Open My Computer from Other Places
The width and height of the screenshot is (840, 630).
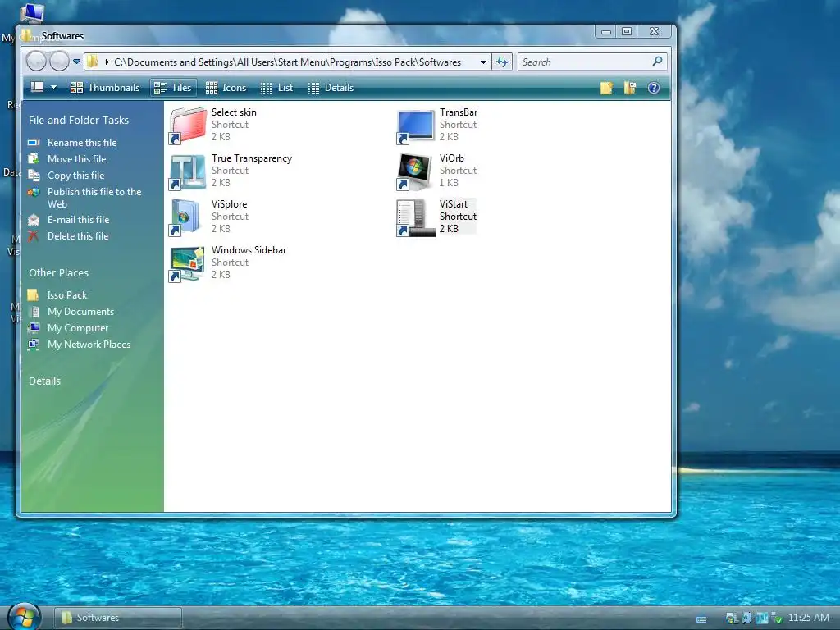tap(78, 328)
